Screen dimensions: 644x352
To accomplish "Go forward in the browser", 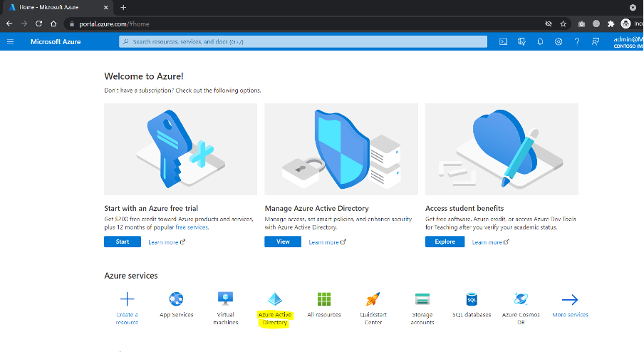I will tap(24, 24).
